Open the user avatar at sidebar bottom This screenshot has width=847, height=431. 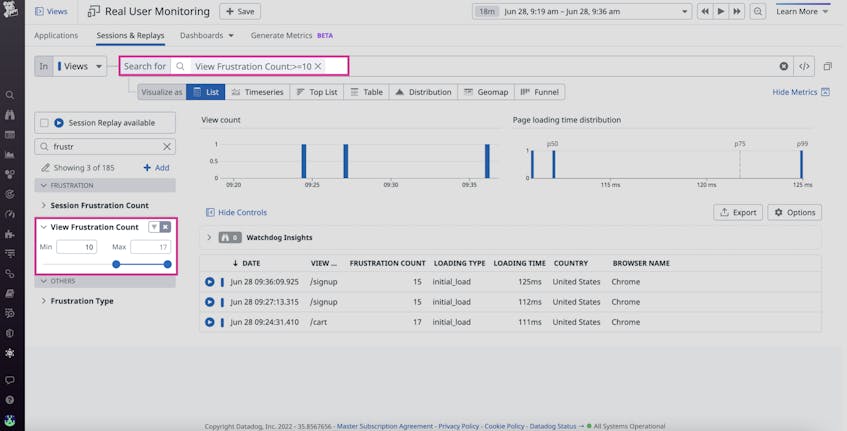click(10, 420)
